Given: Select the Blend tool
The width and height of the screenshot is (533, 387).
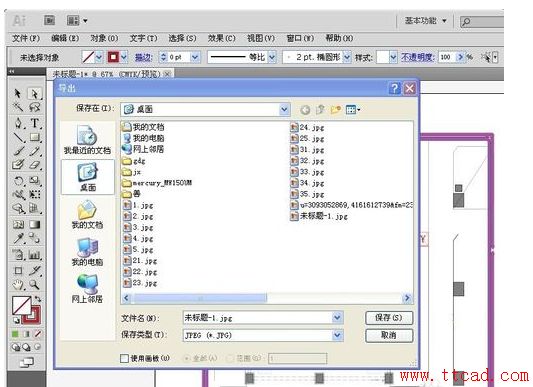Looking at the screenshot, I should pos(35,239).
